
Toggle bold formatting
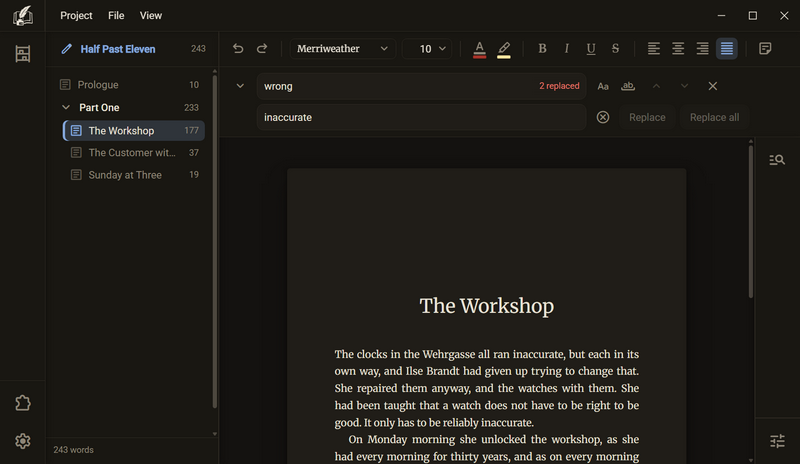[542, 48]
